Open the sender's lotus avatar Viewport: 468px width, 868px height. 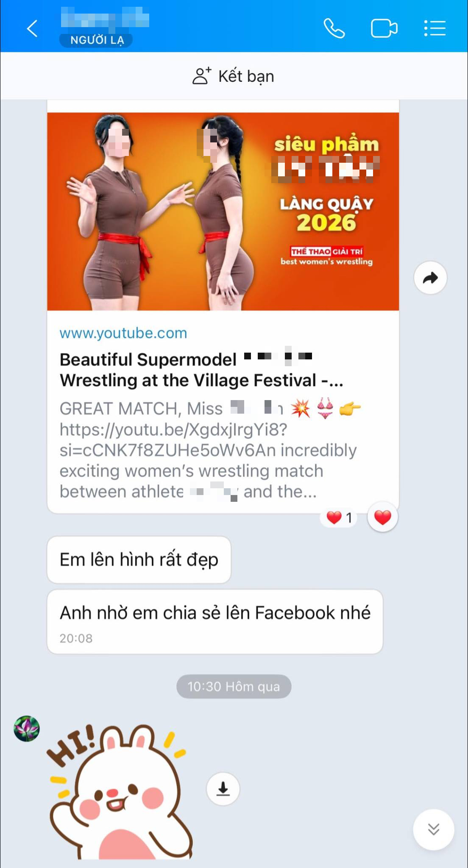click(x=27, y=729)
